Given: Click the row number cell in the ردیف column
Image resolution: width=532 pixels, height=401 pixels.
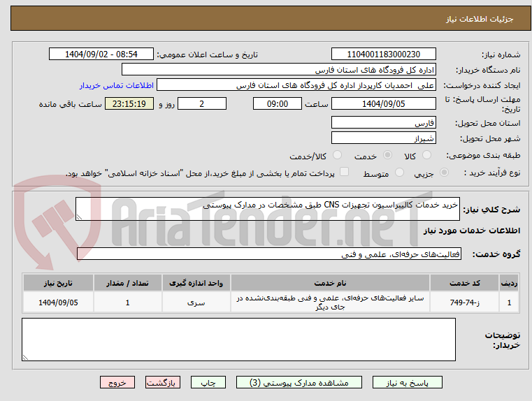Looking at the screenshot, I should coord(509,302).
